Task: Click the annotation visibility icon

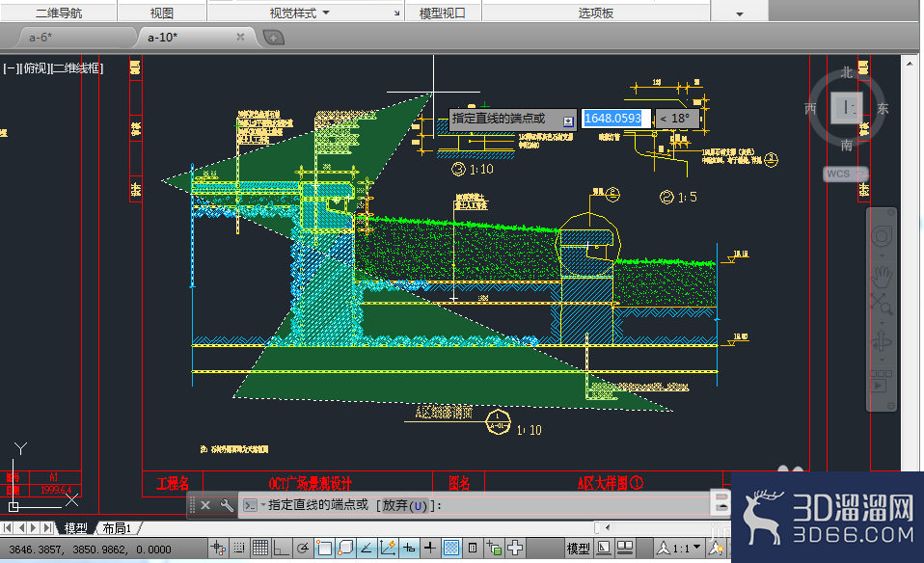Action: pyautogui.click(x=717, y=549)
